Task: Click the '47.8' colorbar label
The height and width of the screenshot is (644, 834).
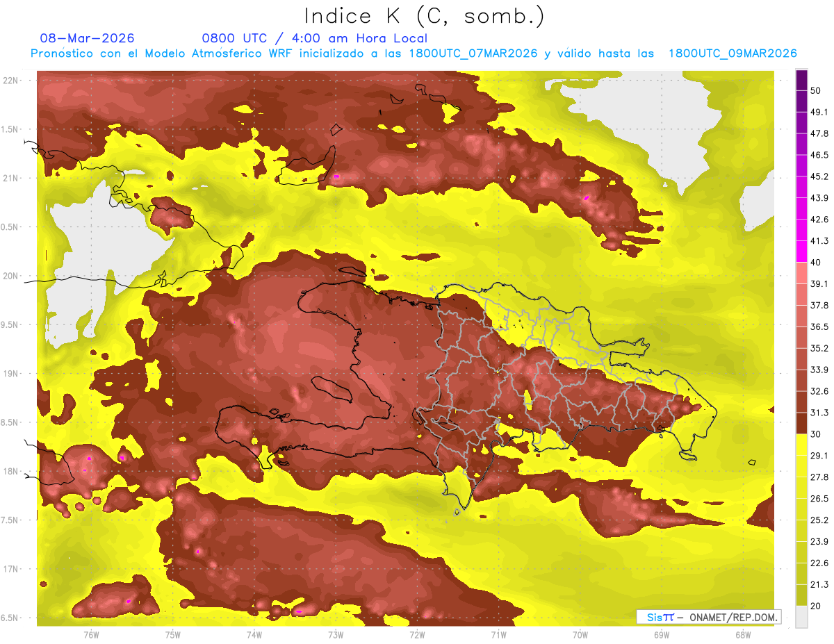Action: [819, 133]
